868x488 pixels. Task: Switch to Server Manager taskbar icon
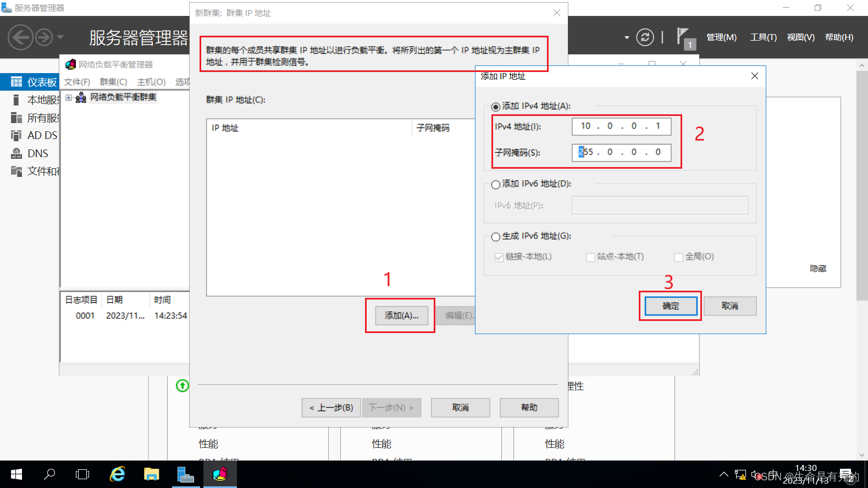coord(186,474)
